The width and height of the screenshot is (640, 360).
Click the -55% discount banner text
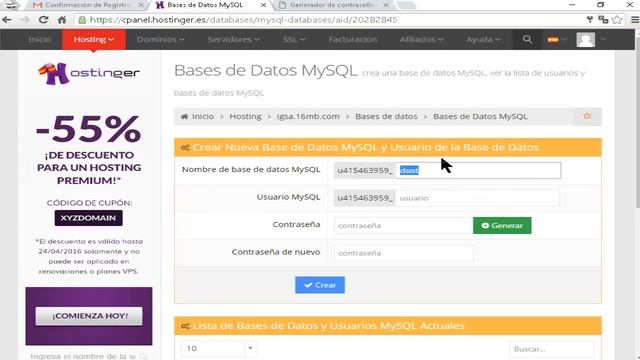click(x=89, y=129)
